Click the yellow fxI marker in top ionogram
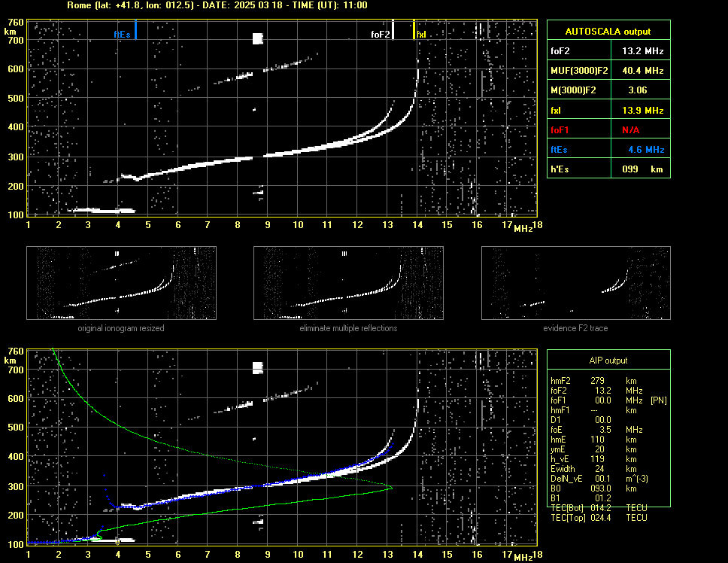 pyautogui.click(x=414, y=29)
